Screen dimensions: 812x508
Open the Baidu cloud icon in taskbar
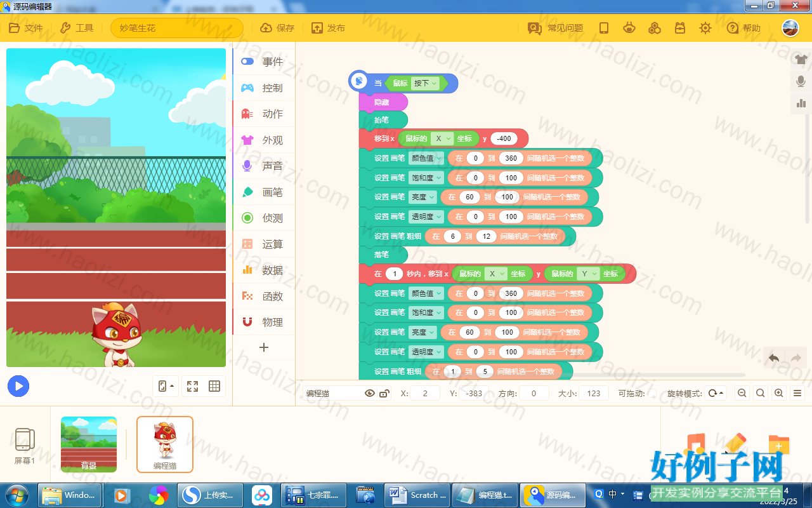pos(261,495)
